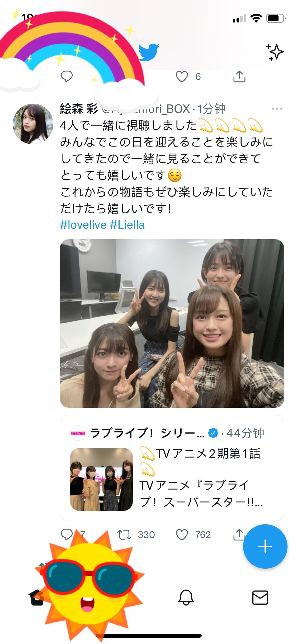The height and width of the screenshot is (644, 297).
Task: Open 絵森 彩 profile avatar
Action: 33,124
